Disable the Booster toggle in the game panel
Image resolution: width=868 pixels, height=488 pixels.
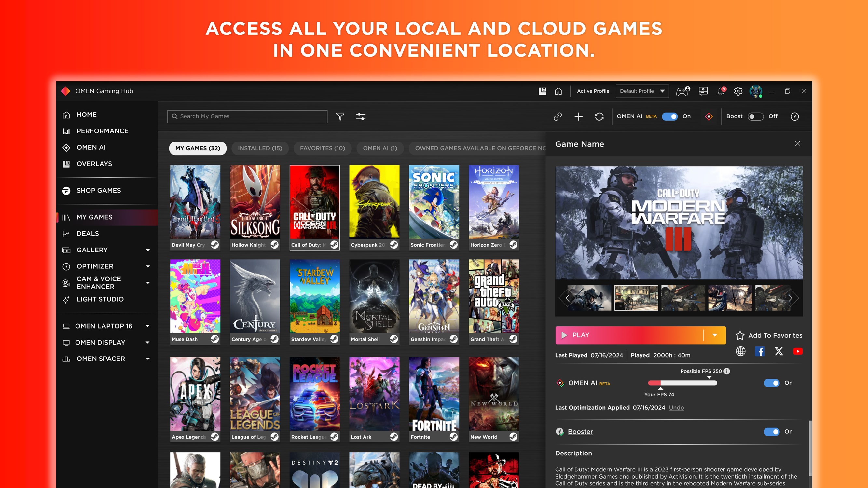[x=772, y=432]
